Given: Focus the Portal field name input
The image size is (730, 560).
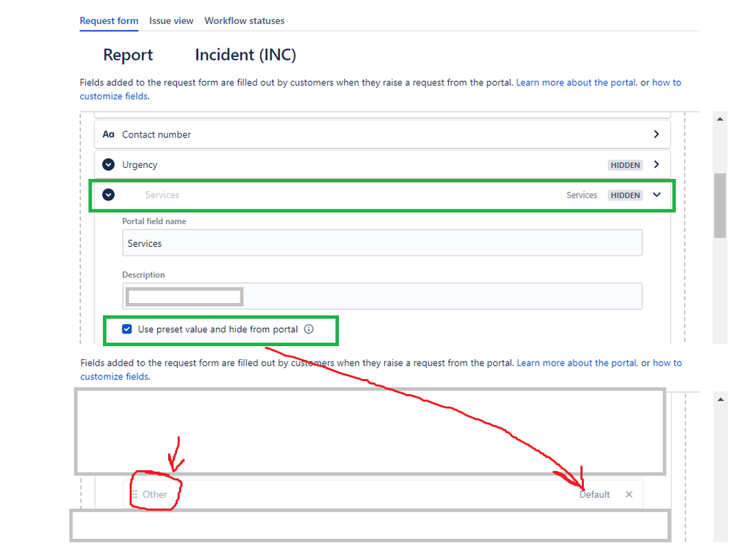Looking at the screenshot, I should (x=382, y=243).
